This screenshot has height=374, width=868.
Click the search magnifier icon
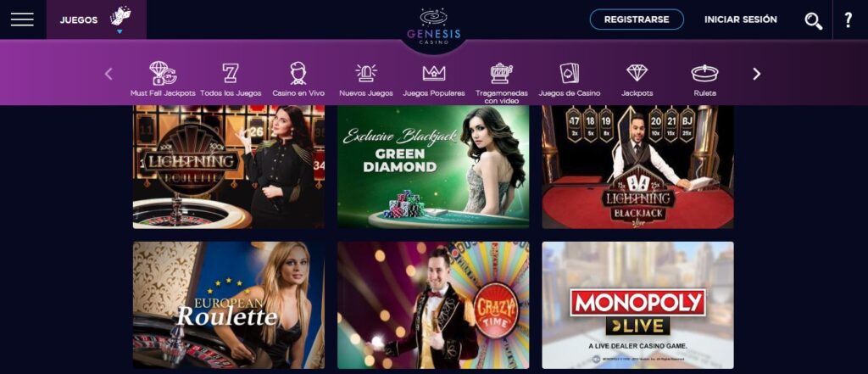click(x=813, y=20)
